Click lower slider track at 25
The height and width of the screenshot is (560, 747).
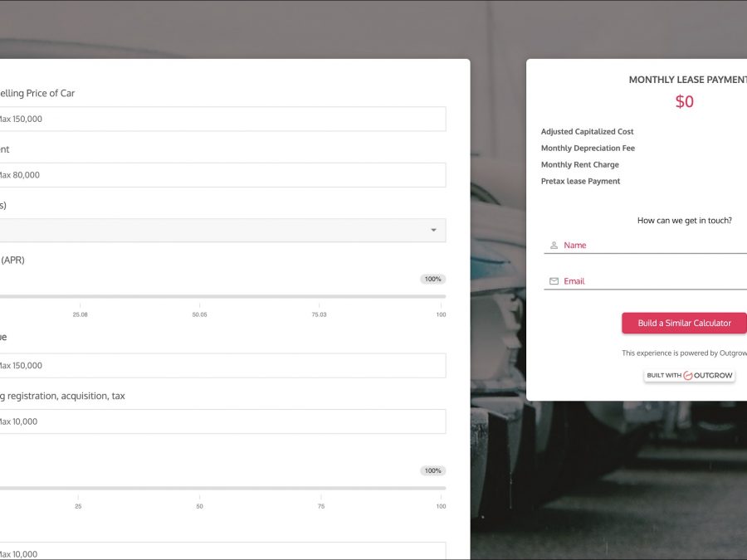(79, 488)
